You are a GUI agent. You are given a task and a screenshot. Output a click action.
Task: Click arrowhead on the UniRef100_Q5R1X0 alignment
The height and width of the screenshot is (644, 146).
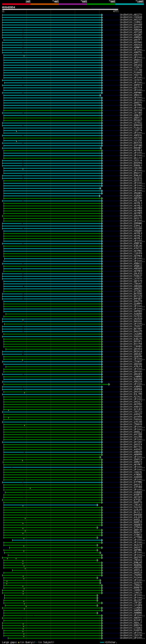(x=100, y=95)
